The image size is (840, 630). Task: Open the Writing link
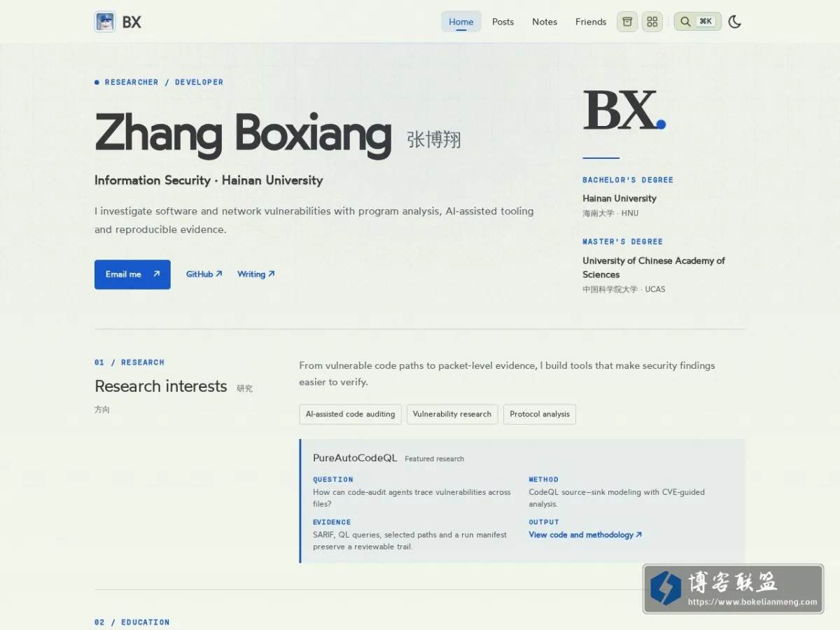click(256, 274)
